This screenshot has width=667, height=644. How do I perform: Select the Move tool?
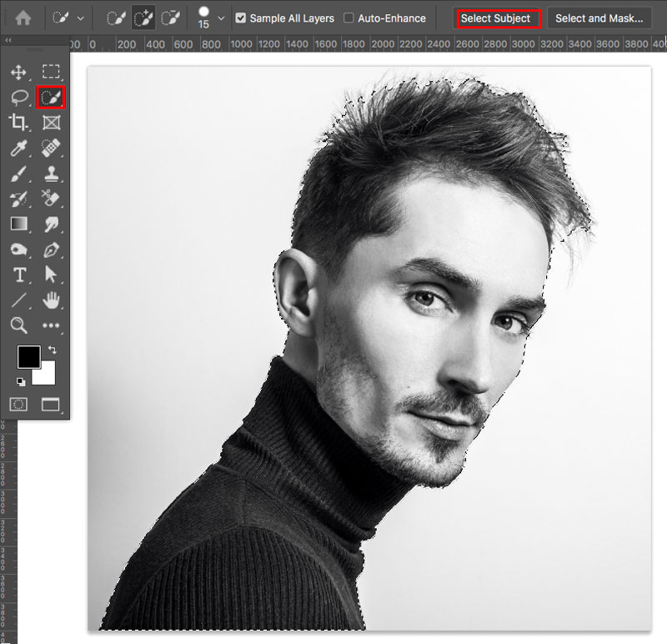click(x=18, y=71)
